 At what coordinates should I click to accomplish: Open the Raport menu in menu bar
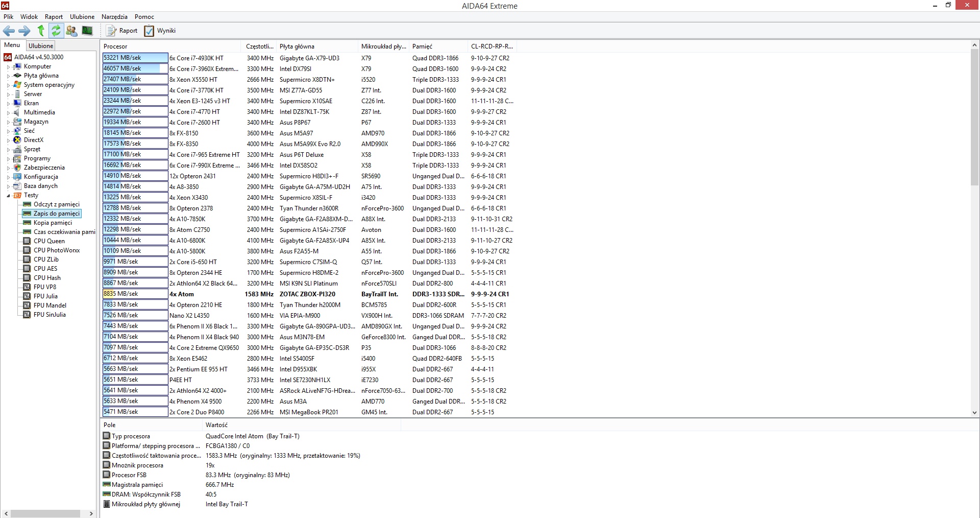tap(54, 17)
